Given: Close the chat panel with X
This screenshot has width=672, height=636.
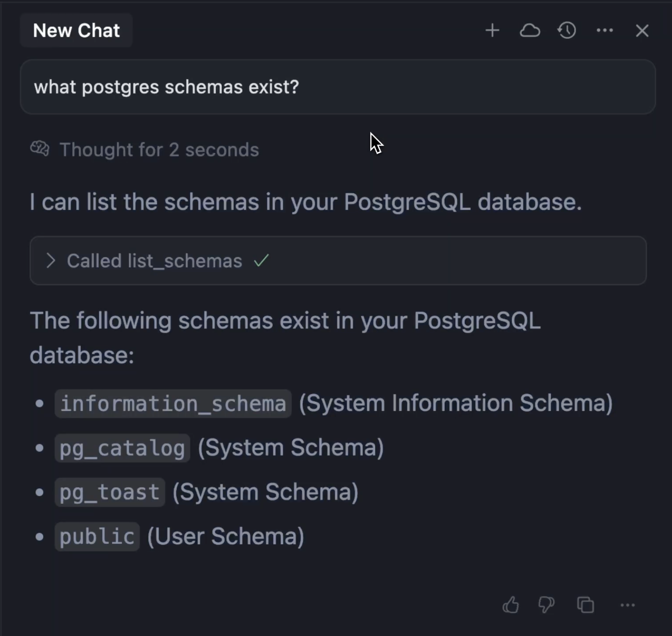Looking at the screenshot, I should click(x=642, y=30).
